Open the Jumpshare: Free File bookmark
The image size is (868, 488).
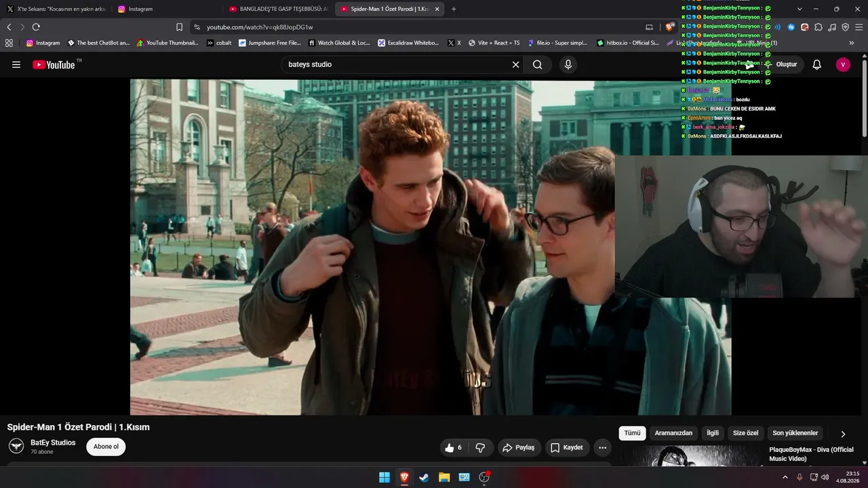pos(269,43)
